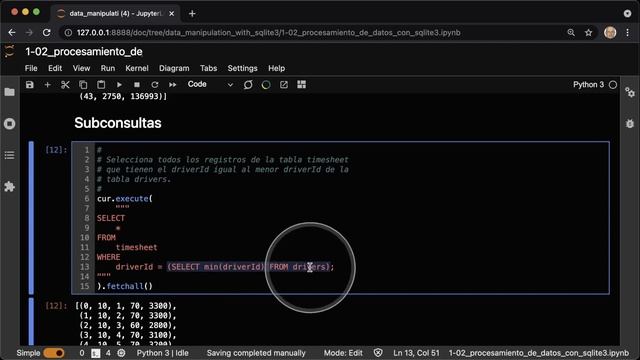640x360 pixels.
Task: Open the Run menu
Action: tap(108, 68)
